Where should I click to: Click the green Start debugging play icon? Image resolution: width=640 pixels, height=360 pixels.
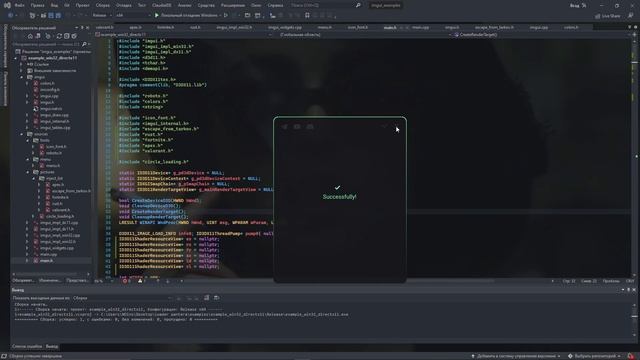[x=156, y=16]
